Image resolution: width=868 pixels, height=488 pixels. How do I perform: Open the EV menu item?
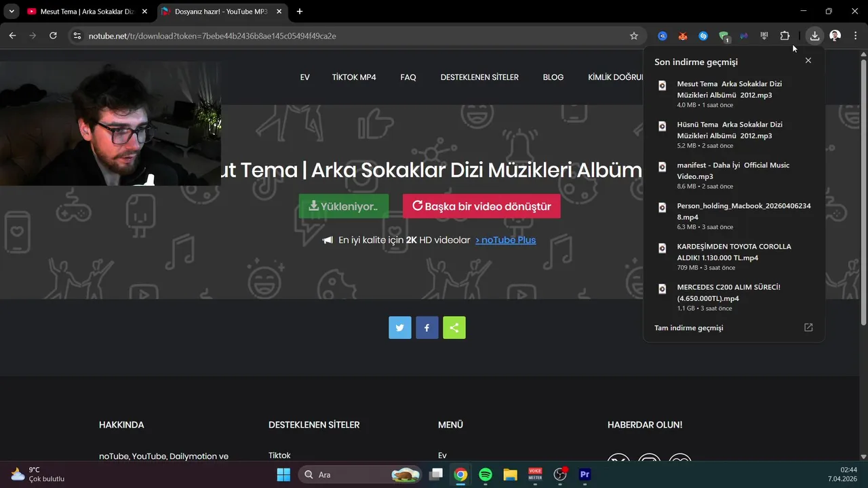click(x=305, y=77)
